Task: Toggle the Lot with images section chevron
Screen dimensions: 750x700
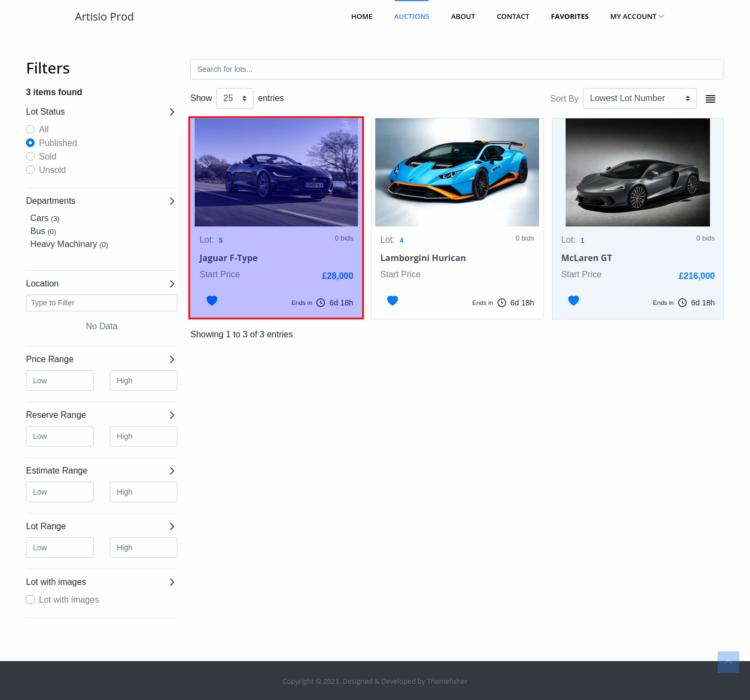Action: pyautogui.click(x=172, y=582)
